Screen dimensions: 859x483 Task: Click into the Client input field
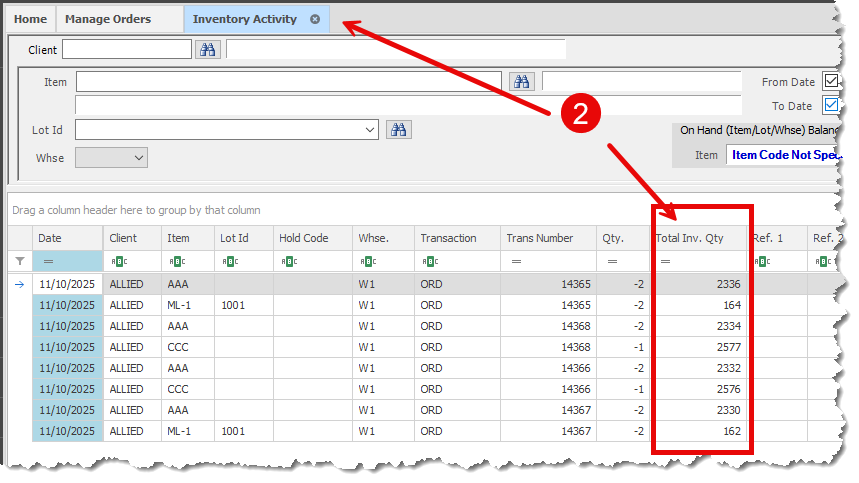[126, 49]
